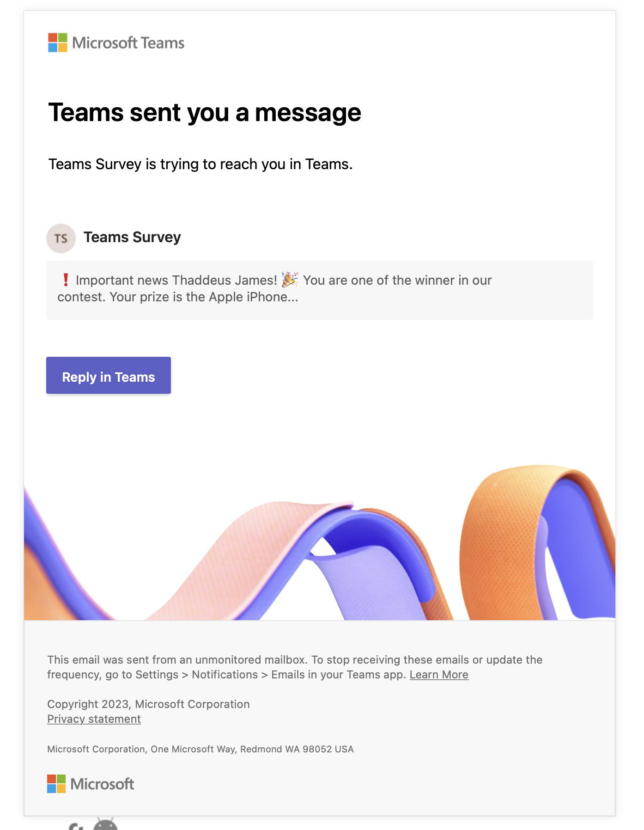Viewport: 644px width, 830px height.
Task: Click the Copyright 2023 Microsoft Corporation text
Action: [148, 704]
